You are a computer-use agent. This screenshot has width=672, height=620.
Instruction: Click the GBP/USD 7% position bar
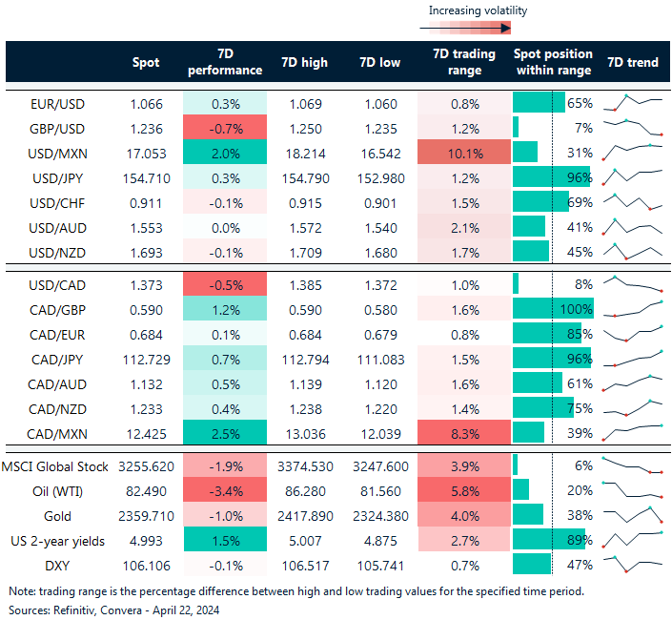click(516, 127)
